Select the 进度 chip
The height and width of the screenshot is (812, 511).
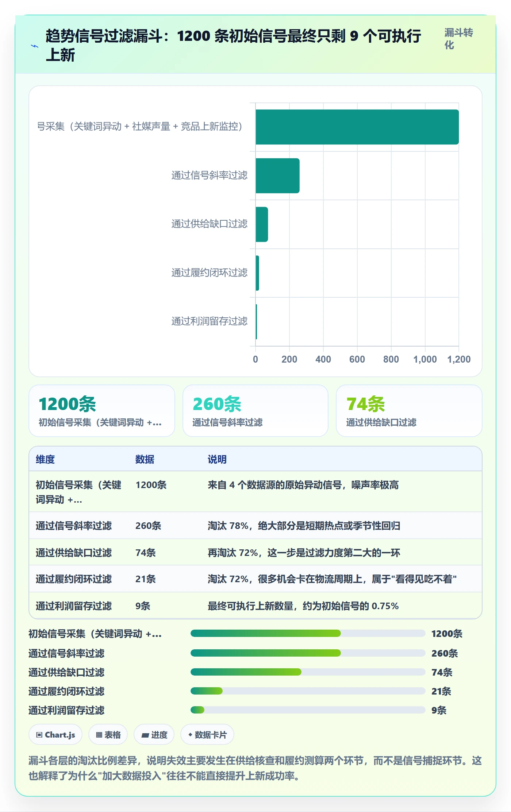(x=154, y=735)
